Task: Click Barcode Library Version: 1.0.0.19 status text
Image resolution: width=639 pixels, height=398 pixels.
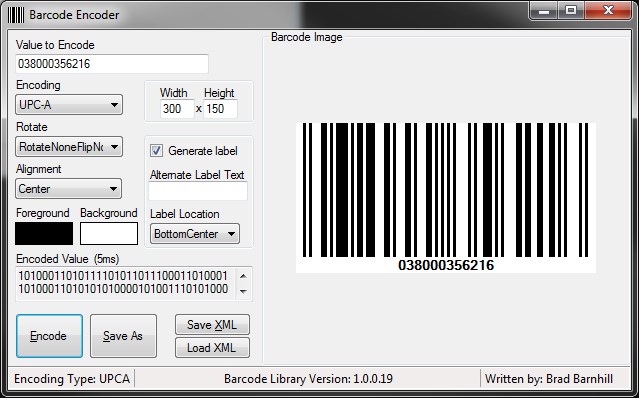Action: coord(308,379)
